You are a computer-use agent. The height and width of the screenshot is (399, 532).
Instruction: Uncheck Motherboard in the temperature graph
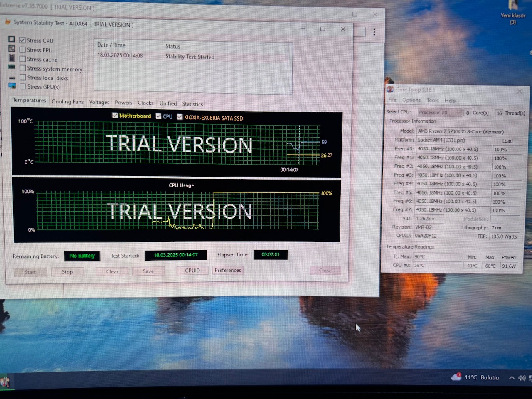[115, 116]
